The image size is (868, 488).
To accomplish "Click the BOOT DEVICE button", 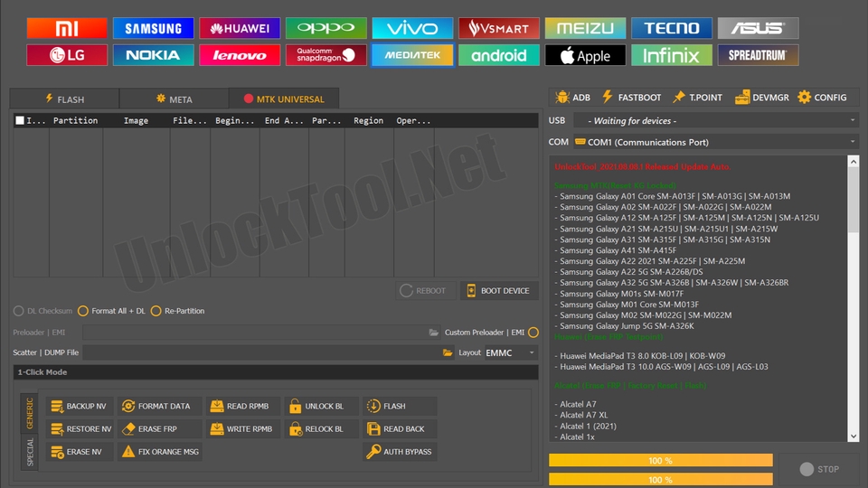I will pos(499,290).
